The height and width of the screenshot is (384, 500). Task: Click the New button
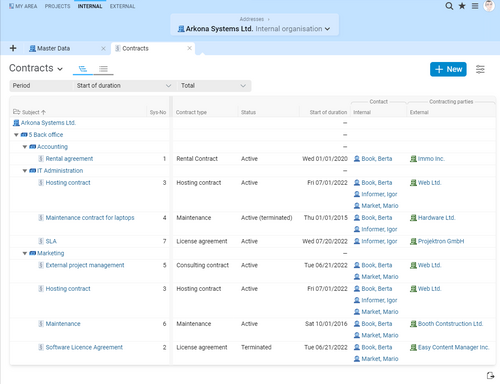pyautogui.click(x=448, y=69)
